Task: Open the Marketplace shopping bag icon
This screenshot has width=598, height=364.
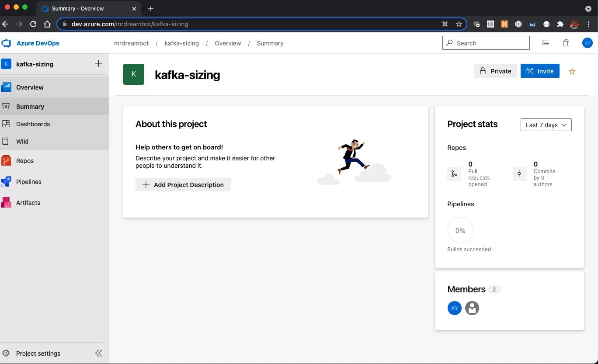Action: pos(566,43)
